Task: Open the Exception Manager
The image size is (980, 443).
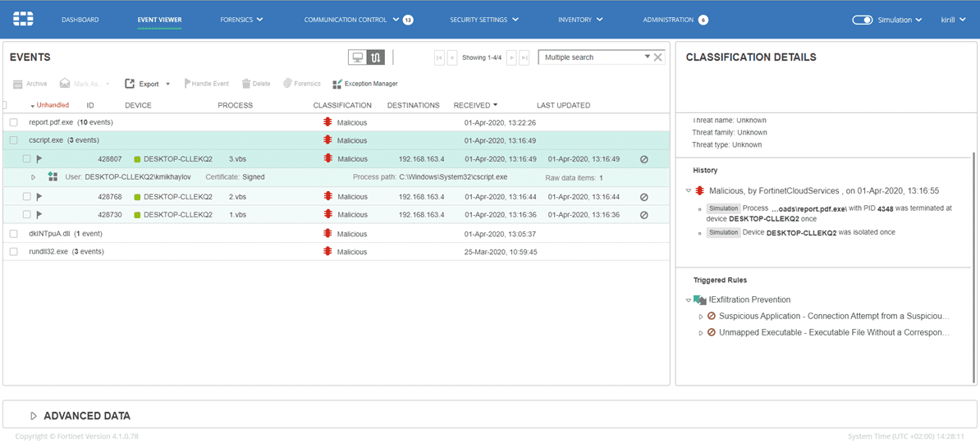Action: [365, 84]
